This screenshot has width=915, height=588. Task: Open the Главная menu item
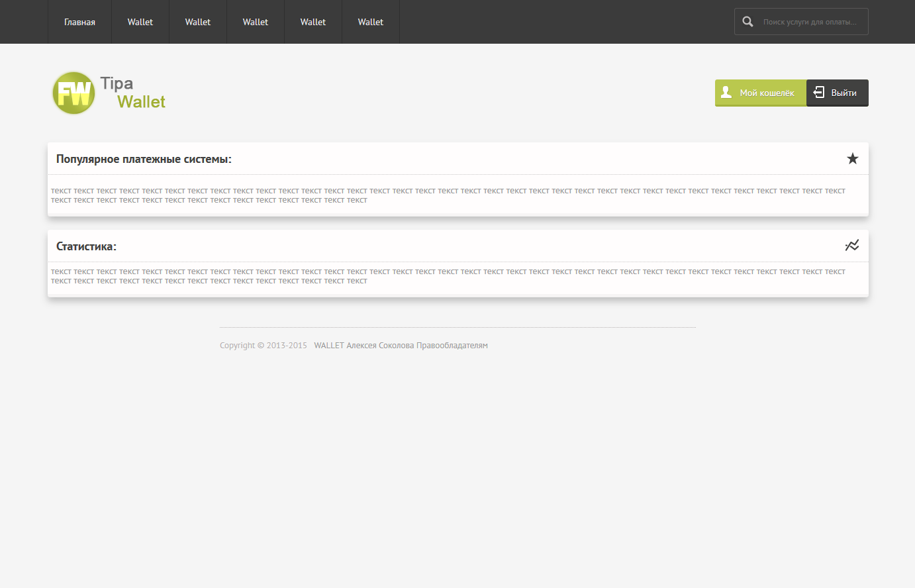tap(79, 22)
